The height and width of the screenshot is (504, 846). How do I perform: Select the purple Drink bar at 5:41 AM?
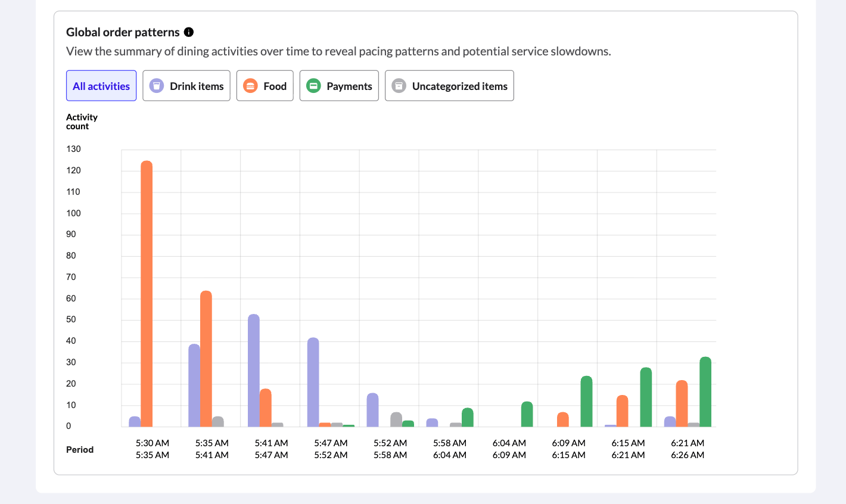click(x=254, y=371)
